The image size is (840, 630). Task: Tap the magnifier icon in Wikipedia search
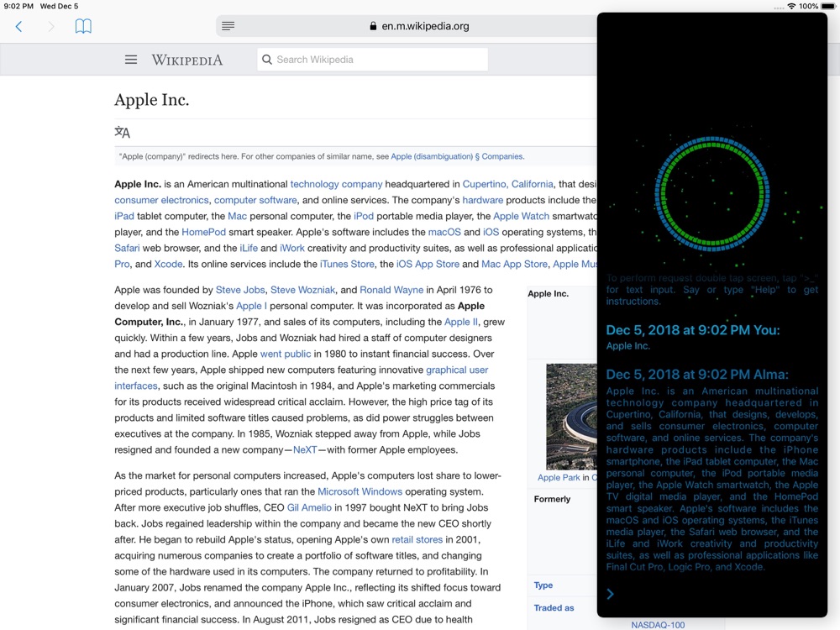(267, 60)
